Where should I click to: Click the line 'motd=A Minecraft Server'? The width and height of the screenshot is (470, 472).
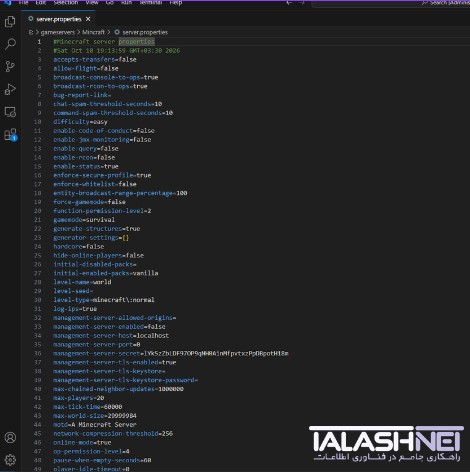coord(95,425)
